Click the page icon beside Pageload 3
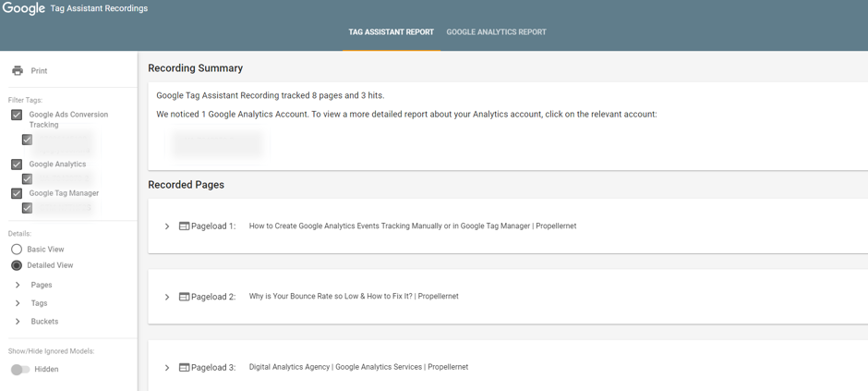Screen dimensions: 868x391 (x=185, y=368)
